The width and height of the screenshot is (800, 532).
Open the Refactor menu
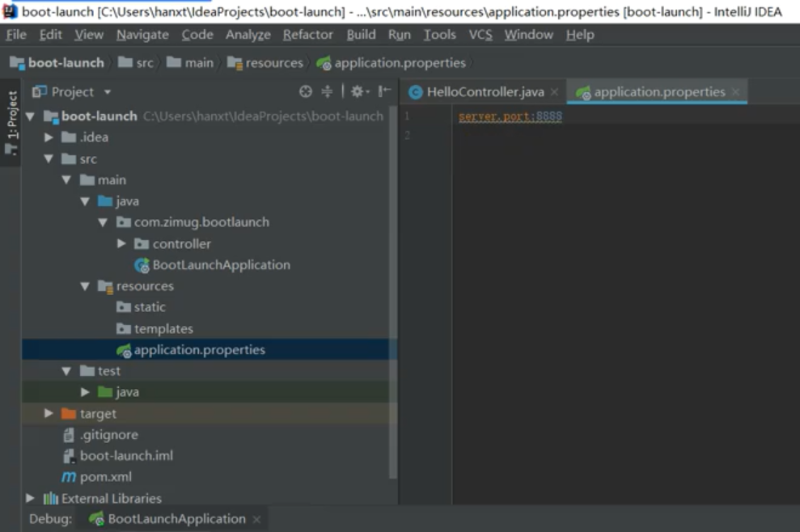(307, 35)
